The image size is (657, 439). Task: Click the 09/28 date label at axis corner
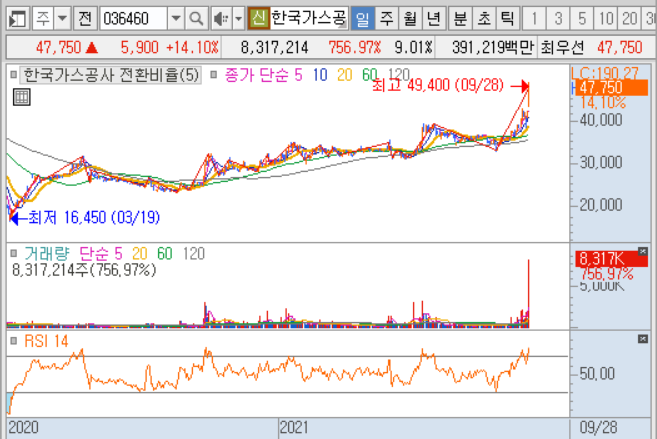[598, 428]
